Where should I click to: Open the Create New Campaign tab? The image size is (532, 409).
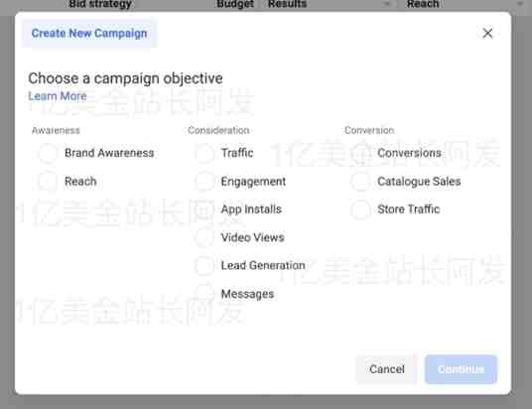point(89,34)
